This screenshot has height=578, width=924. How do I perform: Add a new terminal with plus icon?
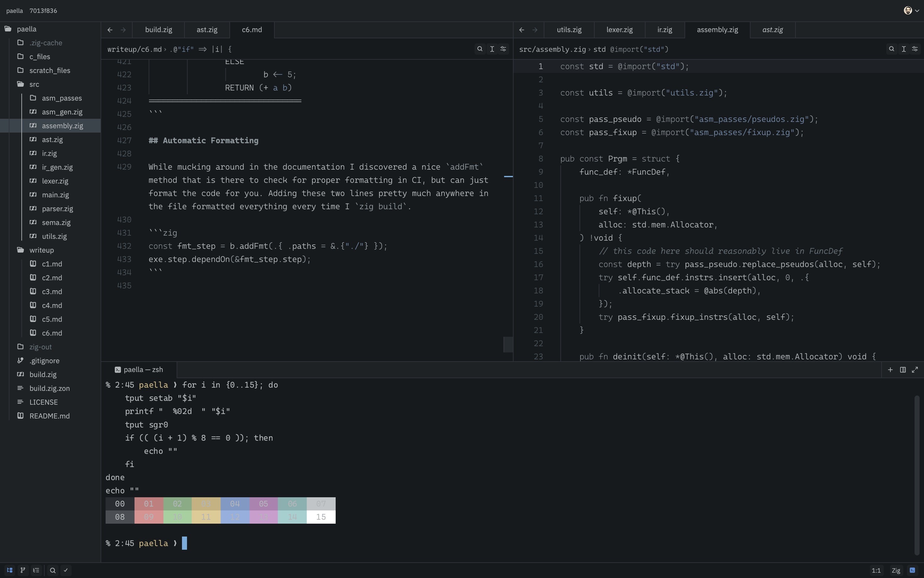coord(890,370)
